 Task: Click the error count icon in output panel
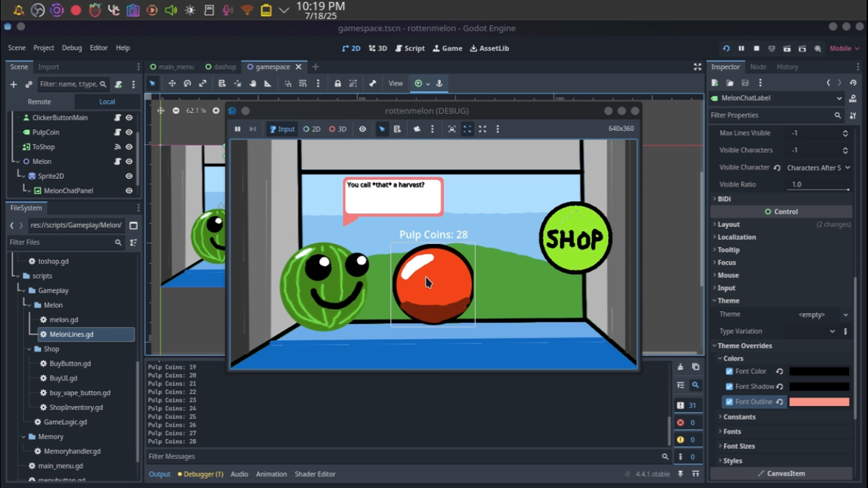tap(681, 422)
